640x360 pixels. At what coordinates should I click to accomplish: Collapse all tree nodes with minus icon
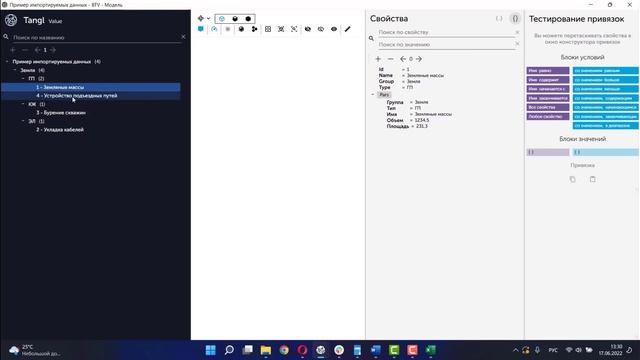coord(25,50)
